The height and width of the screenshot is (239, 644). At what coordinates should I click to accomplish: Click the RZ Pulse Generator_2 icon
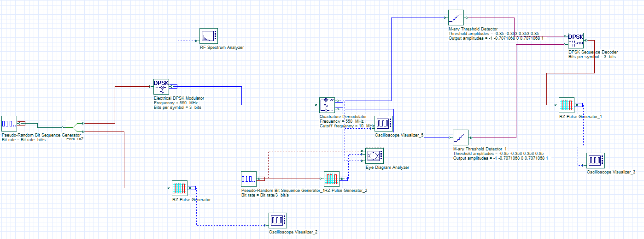(332, 179)
